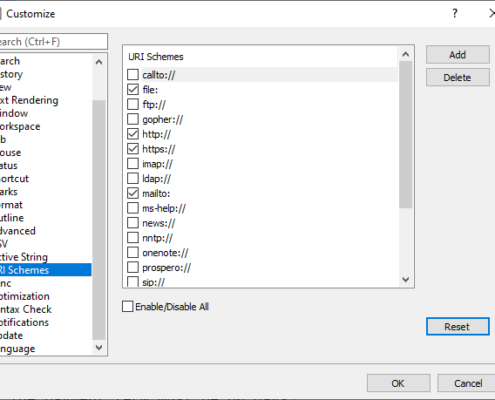The image size is (495, 400).
Task: Uncheck the file: scheme checkbox
Action: coord(133,89)
